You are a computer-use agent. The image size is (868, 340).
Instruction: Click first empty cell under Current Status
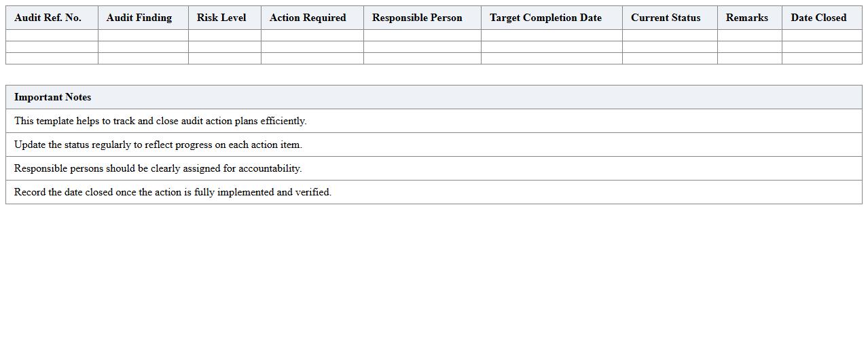[x=669, y=35]
